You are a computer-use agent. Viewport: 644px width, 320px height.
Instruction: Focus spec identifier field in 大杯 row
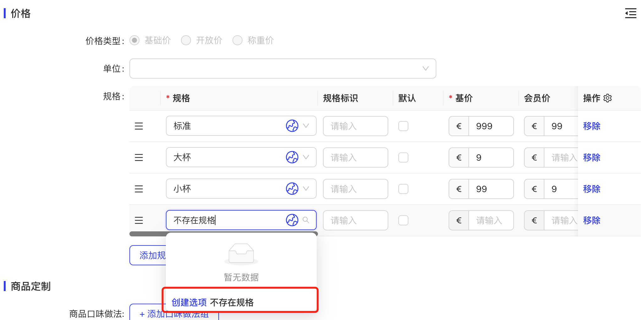pyautogui.click(x=356, y=157)
